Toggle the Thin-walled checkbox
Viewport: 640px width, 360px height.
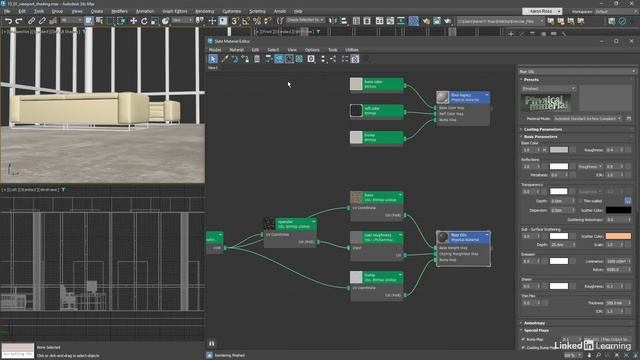pyautogui.click(x=580, y=201)
